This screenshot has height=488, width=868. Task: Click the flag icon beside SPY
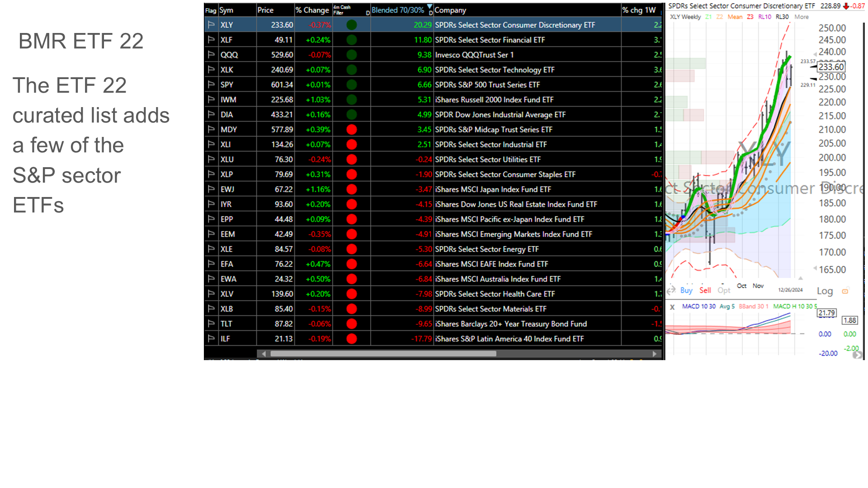(x=211, y=84)
